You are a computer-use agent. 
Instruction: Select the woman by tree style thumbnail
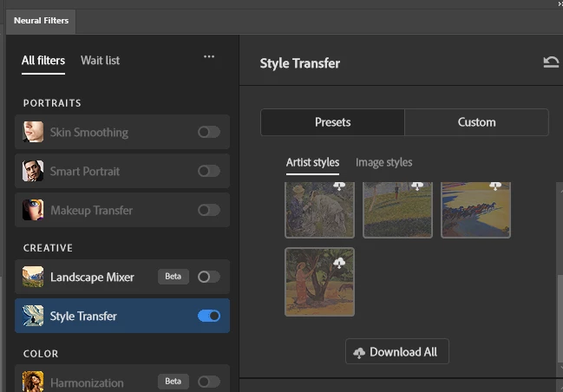319,282
